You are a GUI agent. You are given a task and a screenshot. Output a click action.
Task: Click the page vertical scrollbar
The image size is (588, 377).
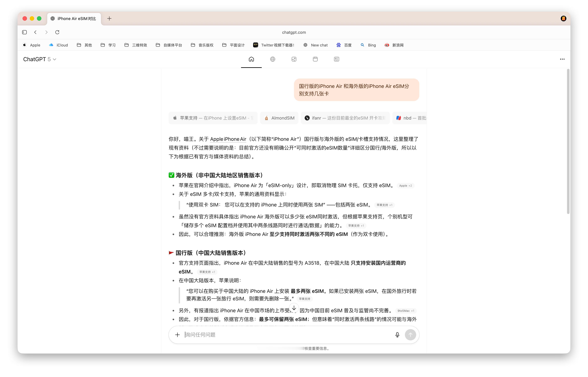568,142
